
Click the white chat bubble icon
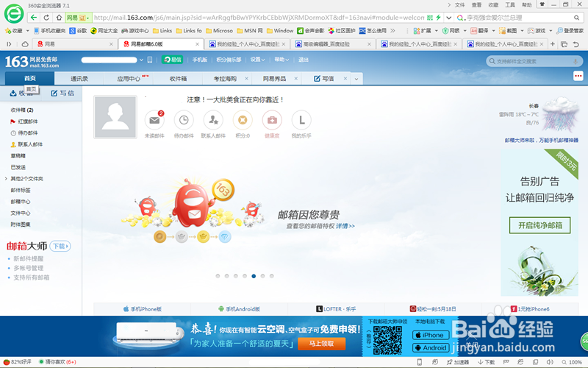[x=578, y=76]
